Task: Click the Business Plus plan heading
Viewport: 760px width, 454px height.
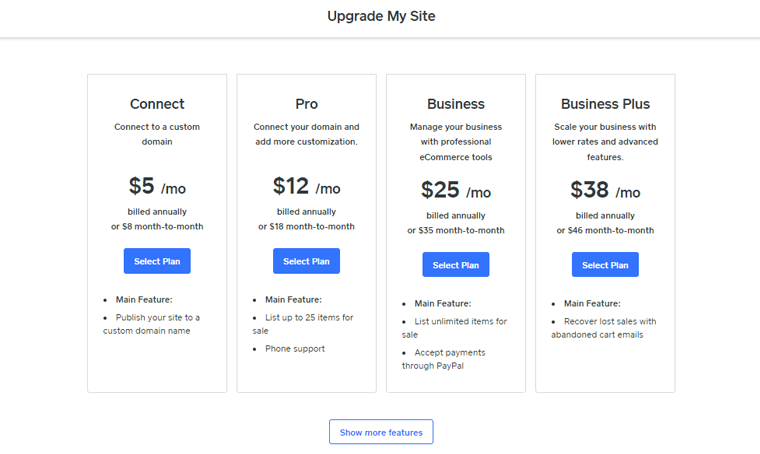Action: (x=605, y=104)
